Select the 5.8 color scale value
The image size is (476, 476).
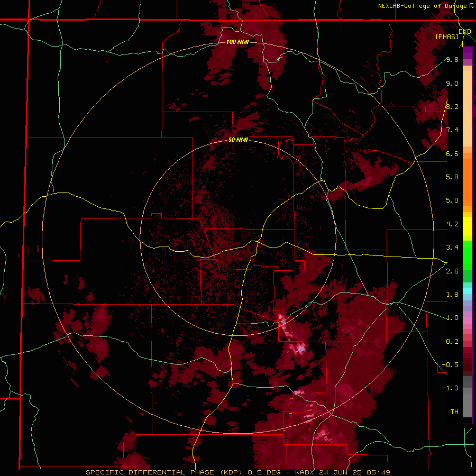coord(452,177)
